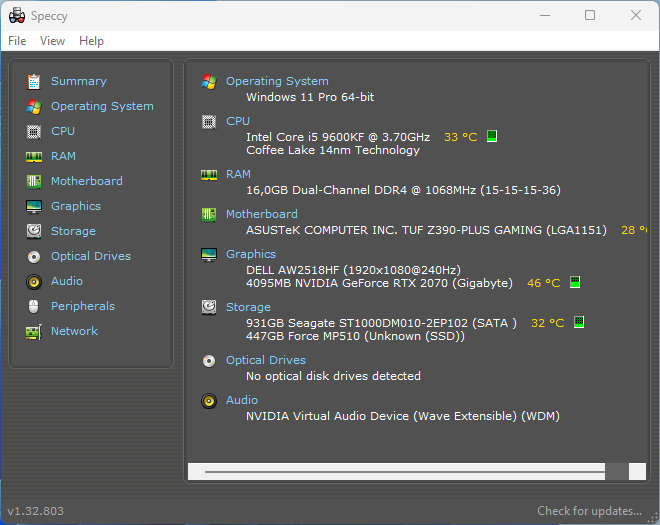Go to Operating System sidebar section

point(102,106)
